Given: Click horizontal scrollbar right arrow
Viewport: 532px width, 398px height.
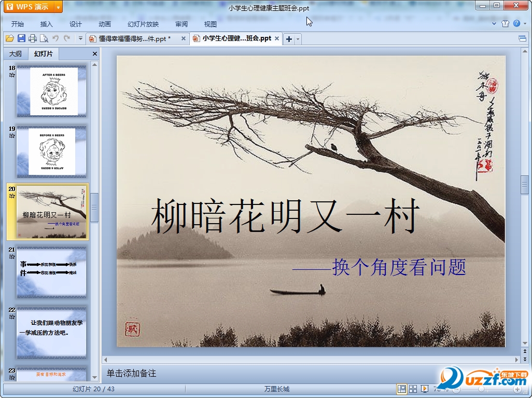Looking at the screenshot, I should 517,359.
